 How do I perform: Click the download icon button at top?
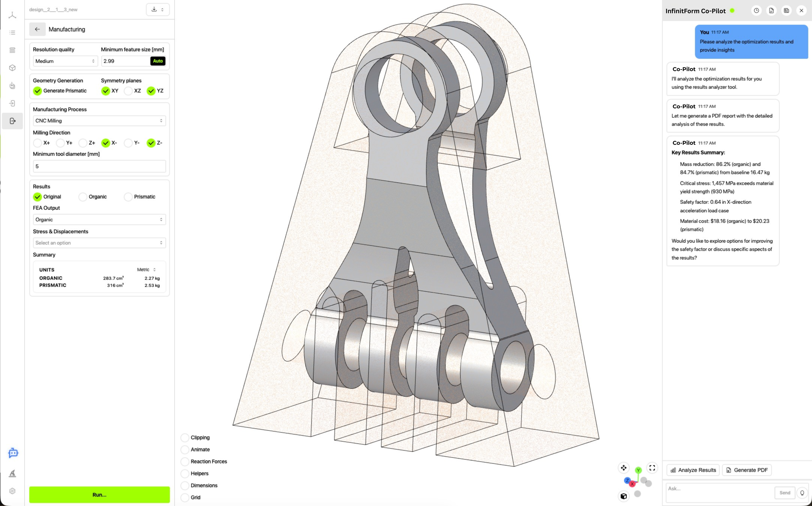(x=154, y=10)
